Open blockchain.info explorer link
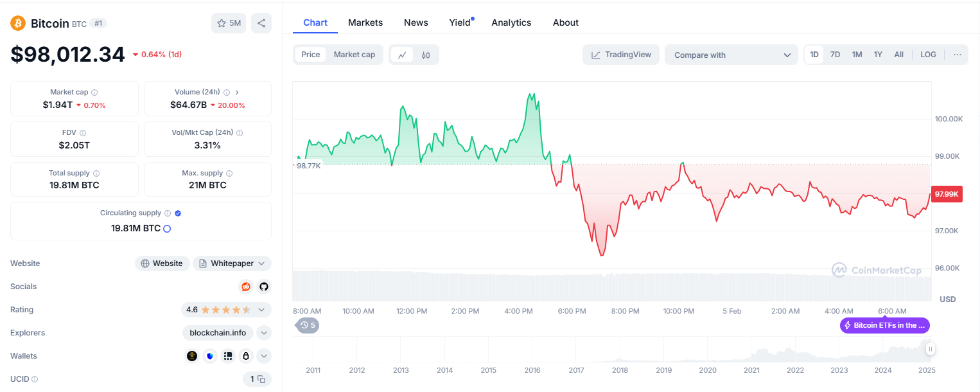 218,333
